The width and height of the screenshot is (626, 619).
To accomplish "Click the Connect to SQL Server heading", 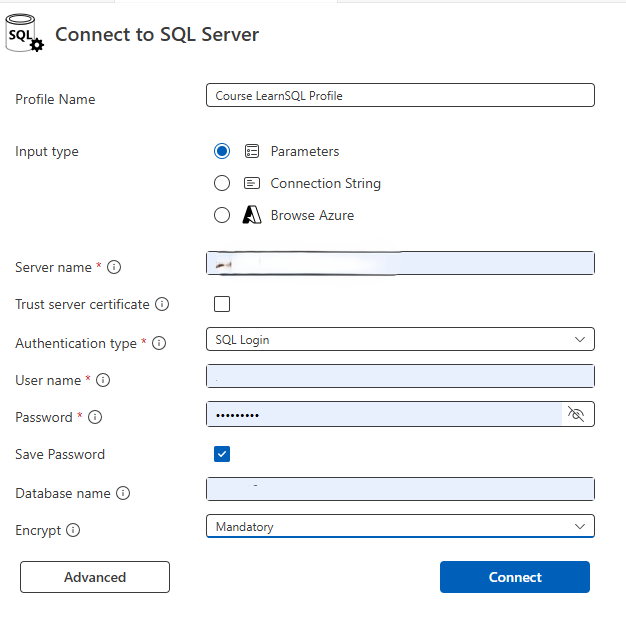I will point(157,34).
